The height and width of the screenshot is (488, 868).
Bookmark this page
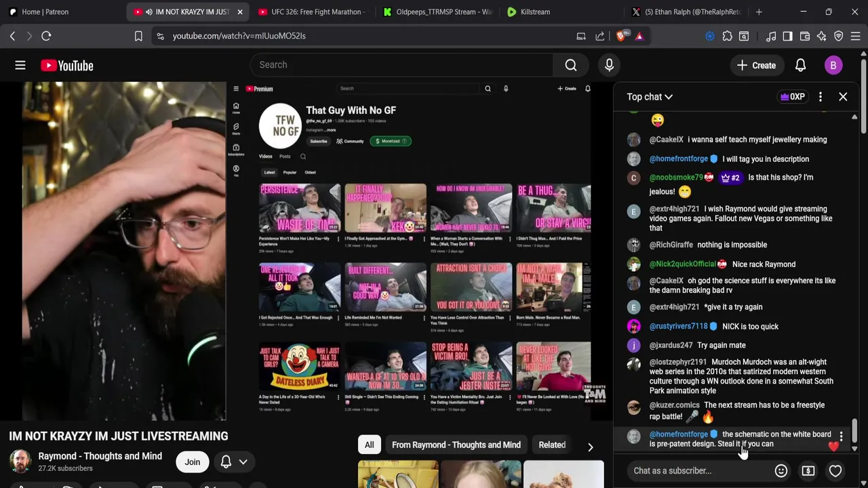[138, 36]
